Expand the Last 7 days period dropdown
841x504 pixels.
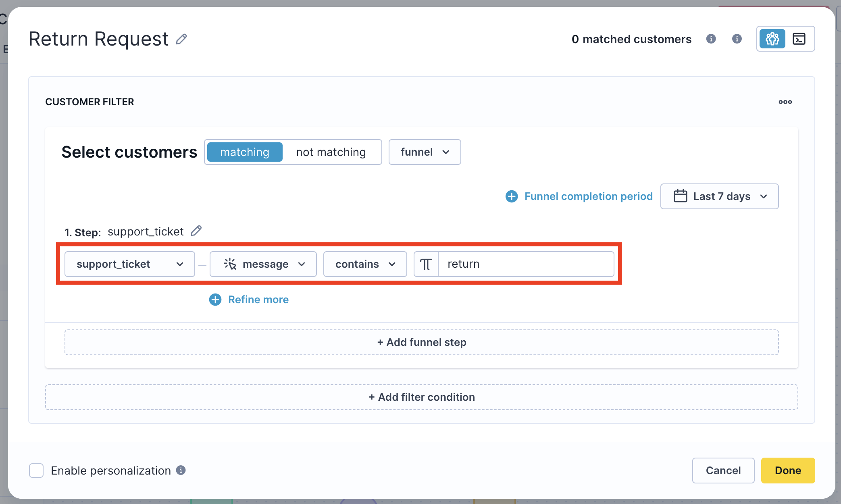click(719, 196)
